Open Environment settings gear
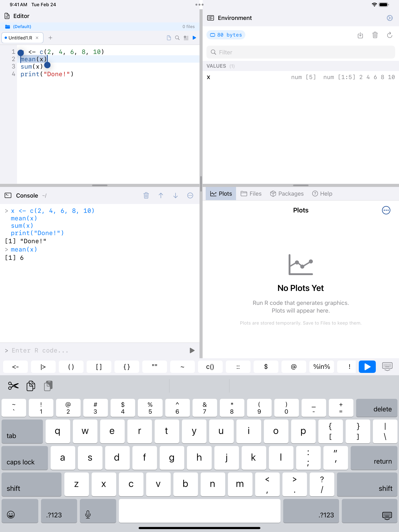Image resolution: width=399 pixels, height=532 pixels. pos(390,18)
